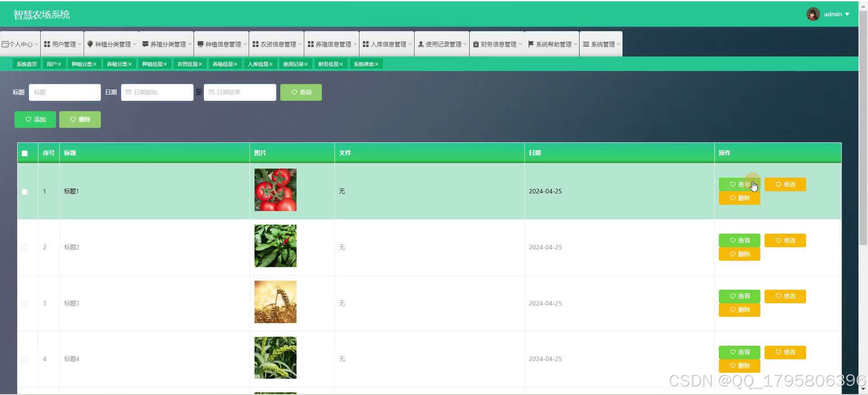Close the 农资信息 tab with its ×
This screenshot has width=868, height=395.
(x=200, y=64)
